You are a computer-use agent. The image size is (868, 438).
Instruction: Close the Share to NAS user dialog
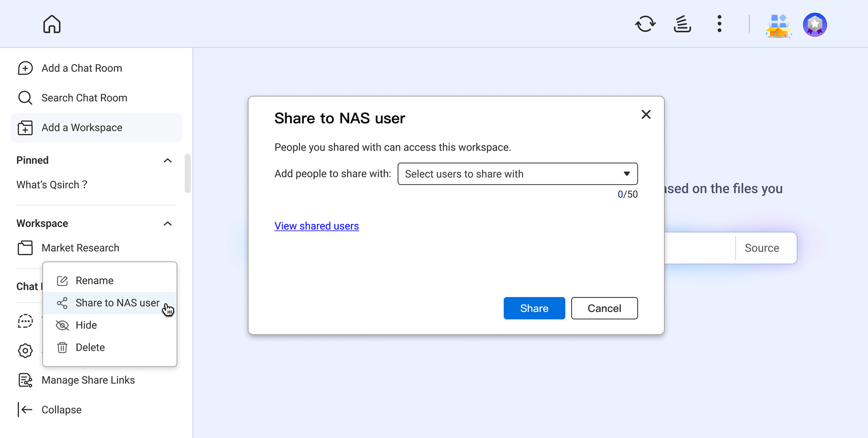click(646, 114)
